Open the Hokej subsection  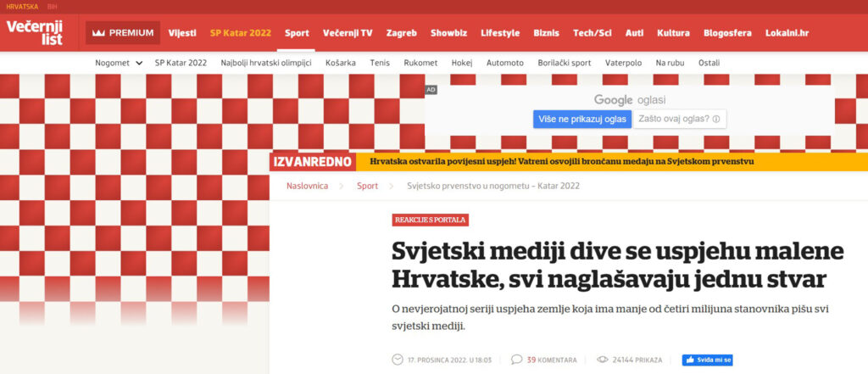pyautogui.click(x=462, y=63)
